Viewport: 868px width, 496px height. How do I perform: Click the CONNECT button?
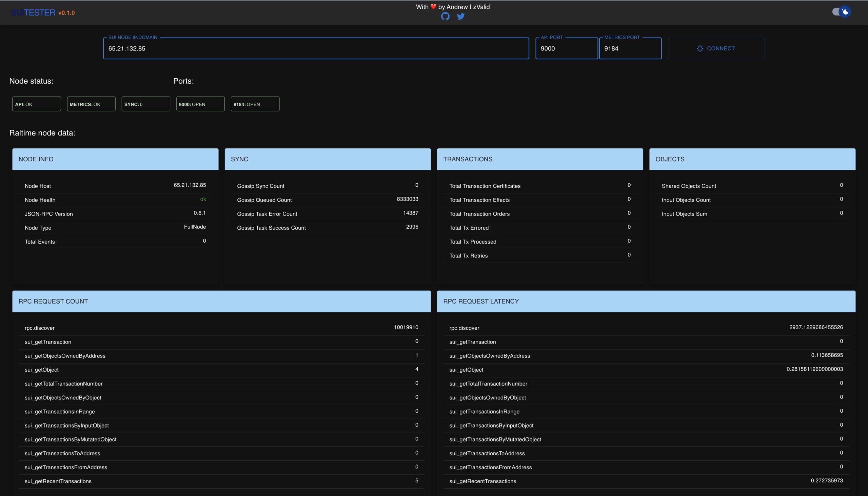(716, 48)
